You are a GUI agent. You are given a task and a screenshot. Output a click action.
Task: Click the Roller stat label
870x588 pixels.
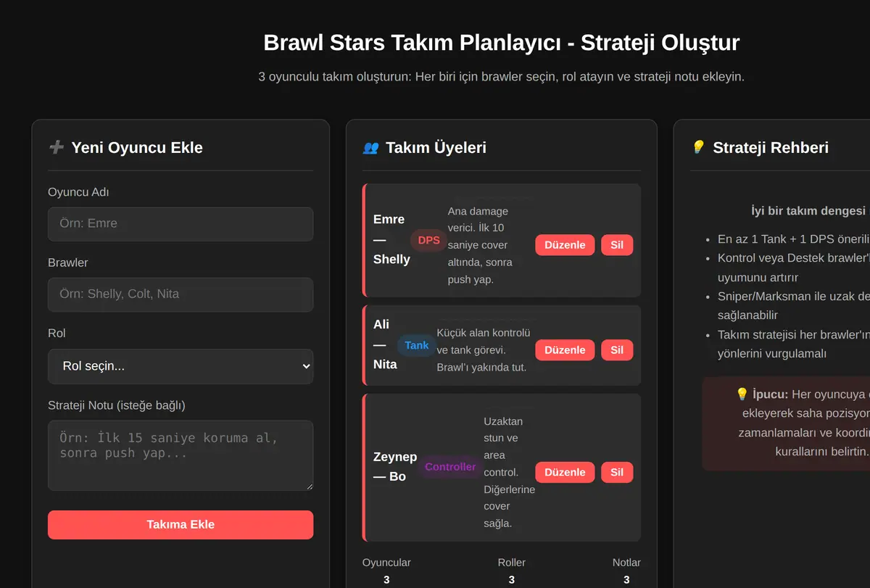pyautogui.click(x=512, y=563)
